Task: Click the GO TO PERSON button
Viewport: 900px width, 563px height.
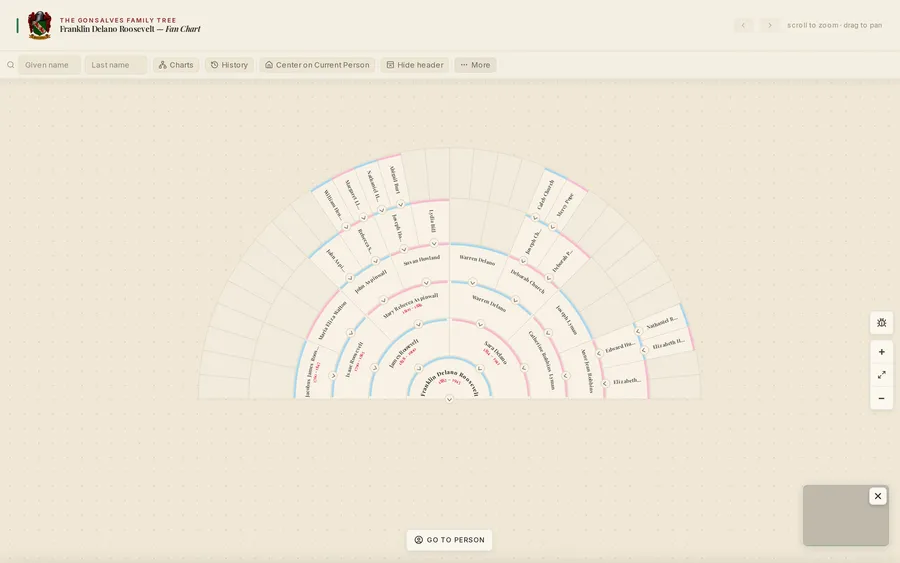Action: coord(449,540)
